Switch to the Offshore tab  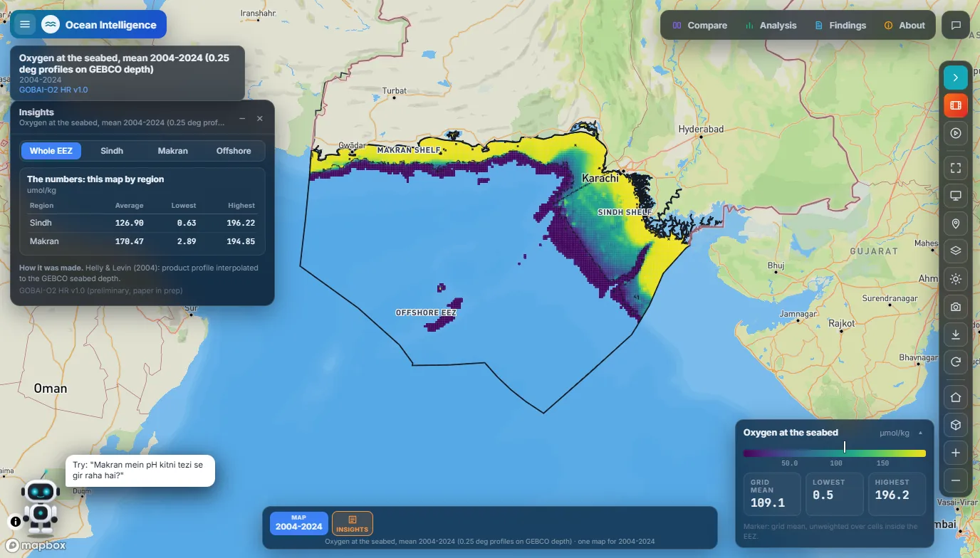click(234, 151)
